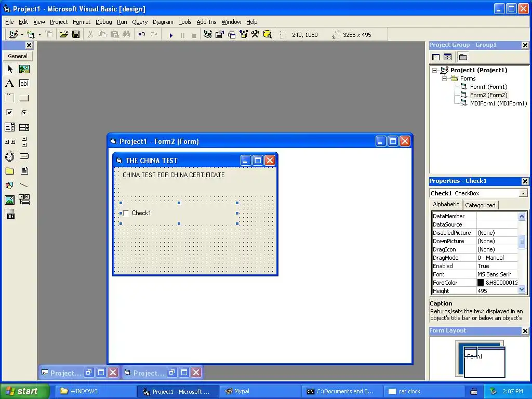Image resolution: width=532 pixels, height=399 pixels.
Task: Switch to Mypal in the taskbar
Action: (x=260, y=392)
